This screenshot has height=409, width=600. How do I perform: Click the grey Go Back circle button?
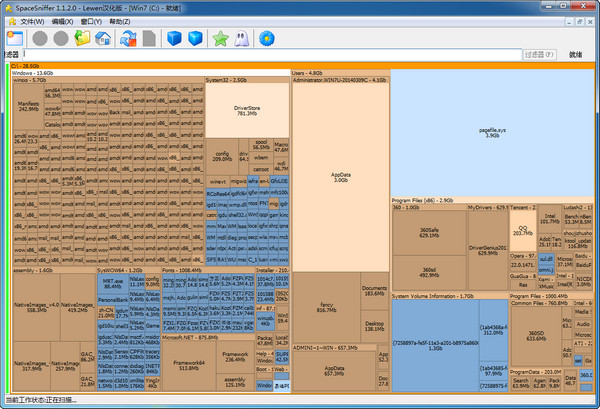[40, 38]
